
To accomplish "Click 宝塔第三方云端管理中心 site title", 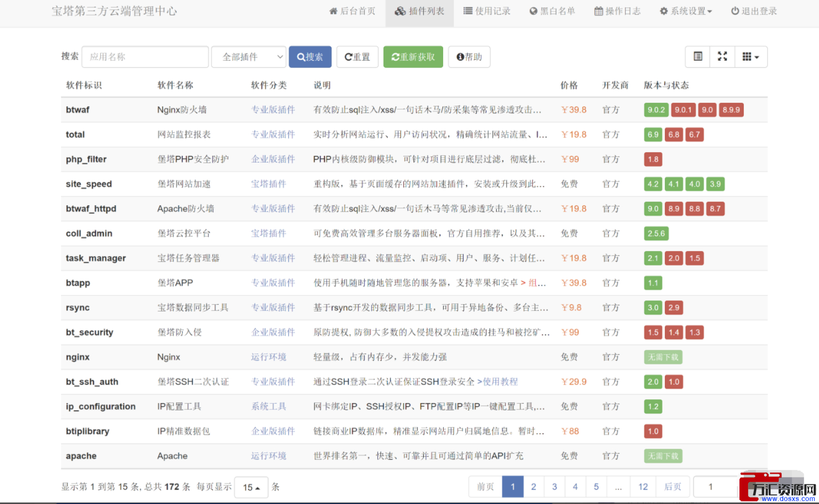I will [x=114, y=11].
